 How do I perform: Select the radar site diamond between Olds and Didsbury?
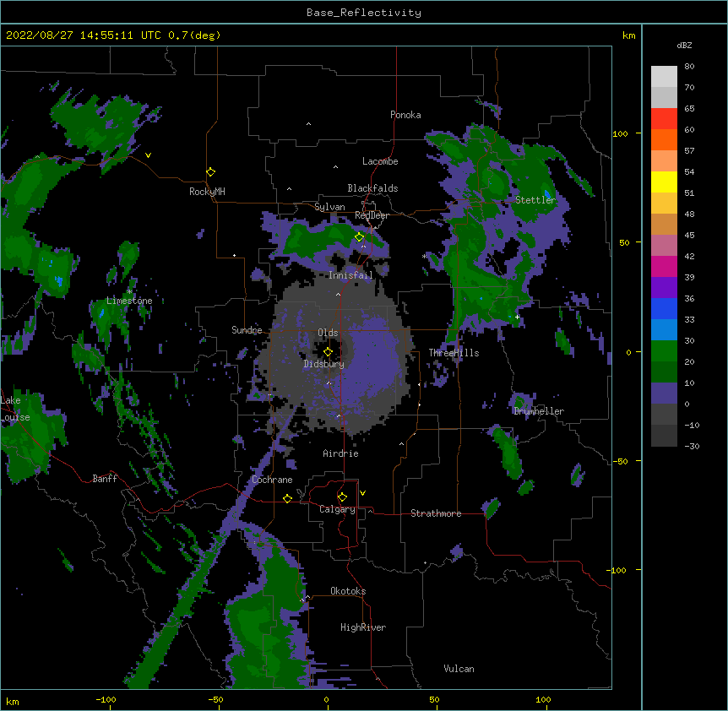(328, 352)
